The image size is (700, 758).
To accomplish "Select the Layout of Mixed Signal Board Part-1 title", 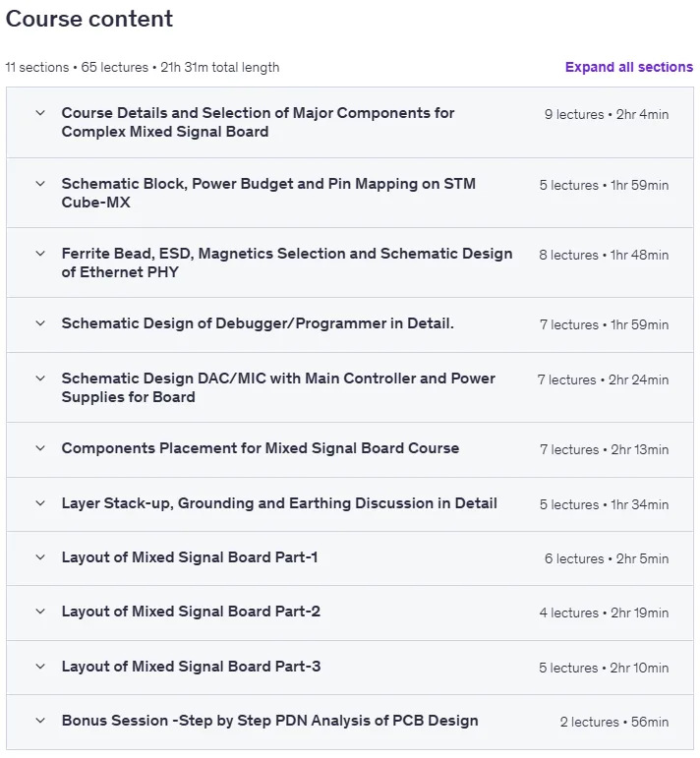I will click(x=190, y=557).
